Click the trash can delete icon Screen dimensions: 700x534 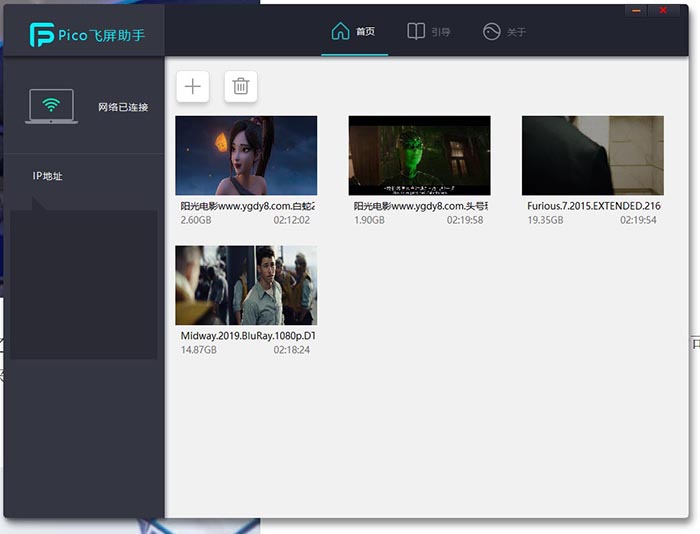click(241, 87)
